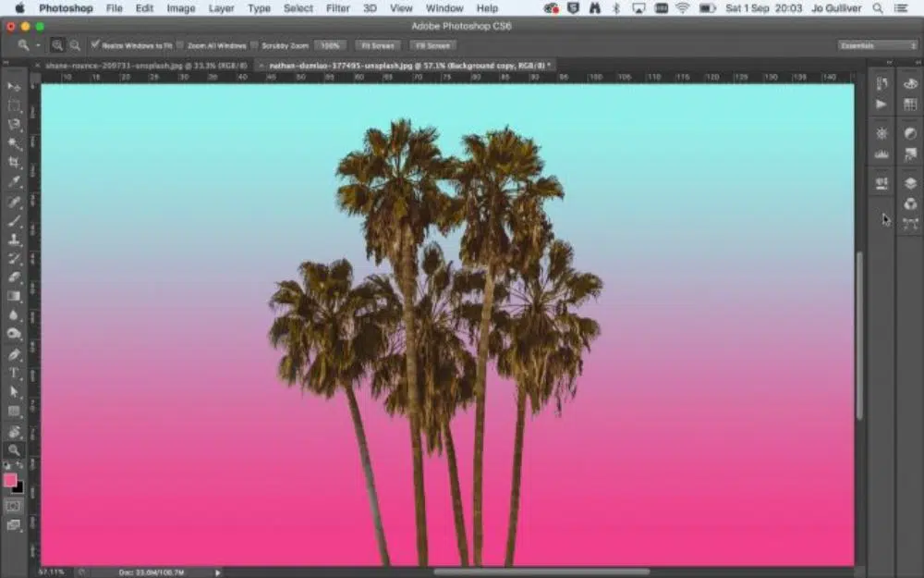Click the Fit Screen button

point(375,44)
